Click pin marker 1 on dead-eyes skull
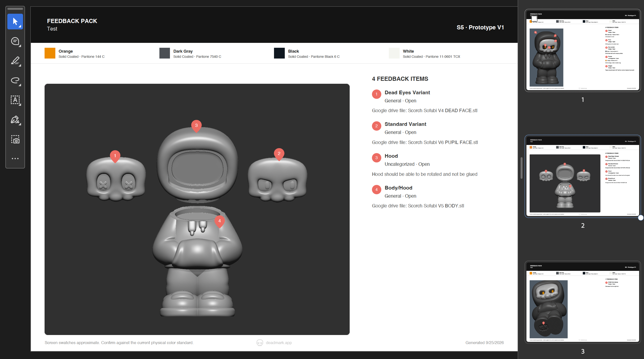This screenshot has height=359, width=644. (115, 156)
